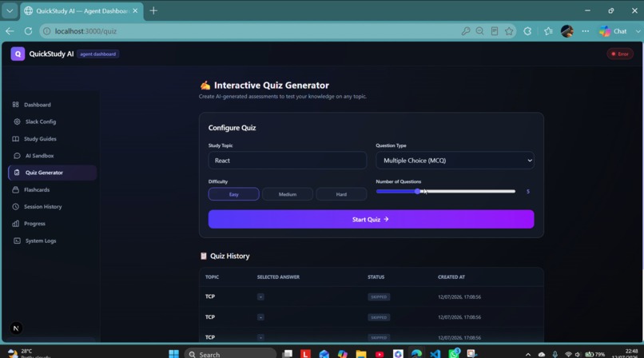Expand the chevron next to Chat
644x358 pixels.
click(x=638, y=31)
